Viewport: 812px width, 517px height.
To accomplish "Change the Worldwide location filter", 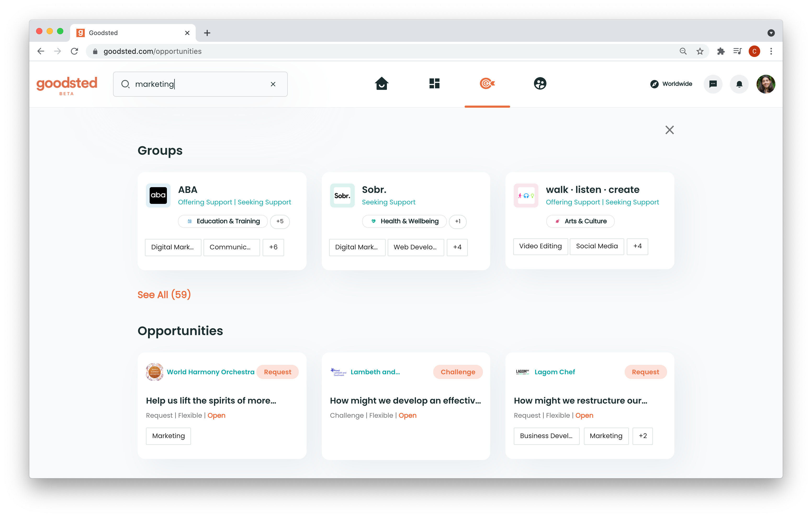I will [671, 84].
